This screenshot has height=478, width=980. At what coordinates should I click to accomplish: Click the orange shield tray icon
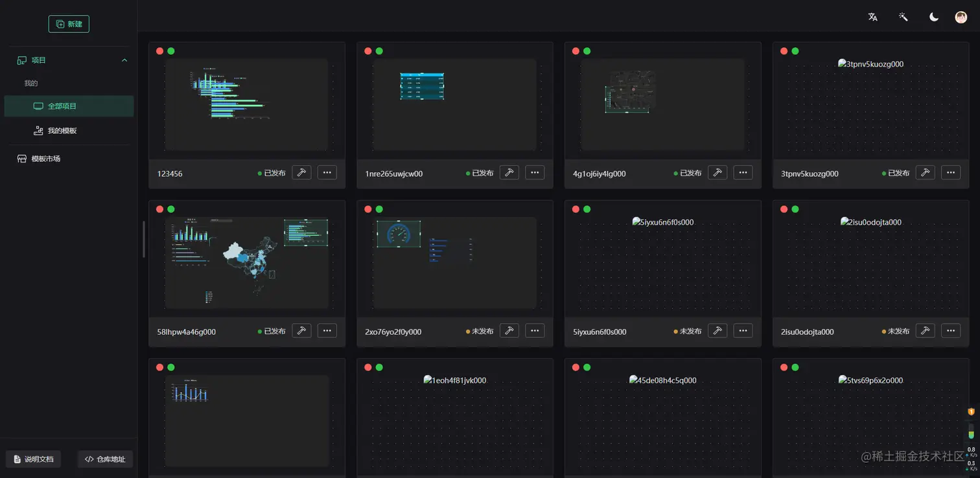[971, 412]
